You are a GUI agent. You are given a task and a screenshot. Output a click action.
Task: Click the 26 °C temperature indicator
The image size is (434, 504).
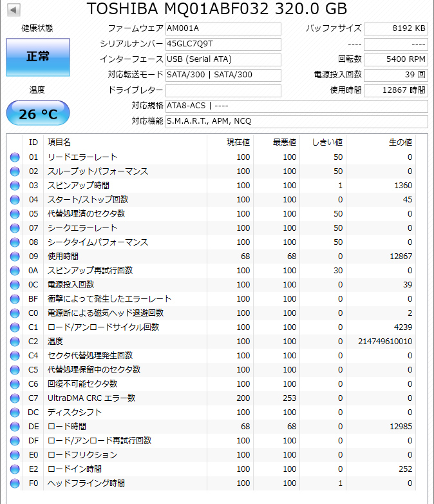pos(38,114)
